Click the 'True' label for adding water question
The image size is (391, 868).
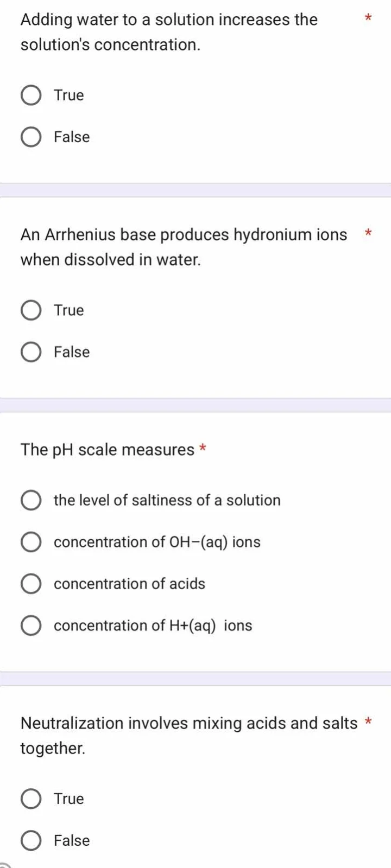tap(68, 94)
